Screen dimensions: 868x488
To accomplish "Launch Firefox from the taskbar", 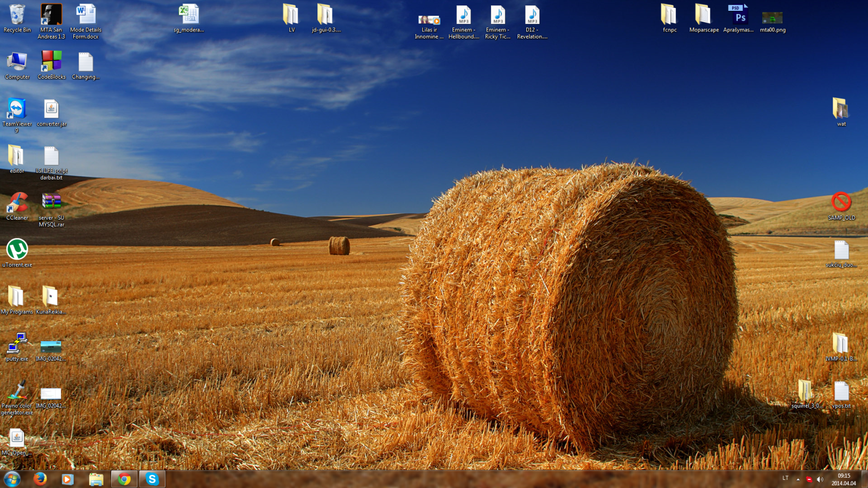I will click(40, 479).
